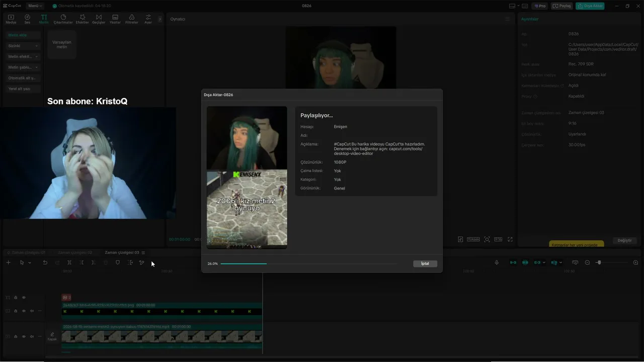Expand the preview axis dropdown arrow
Viewport: 644px width, 362px height.
click(560, 262)
